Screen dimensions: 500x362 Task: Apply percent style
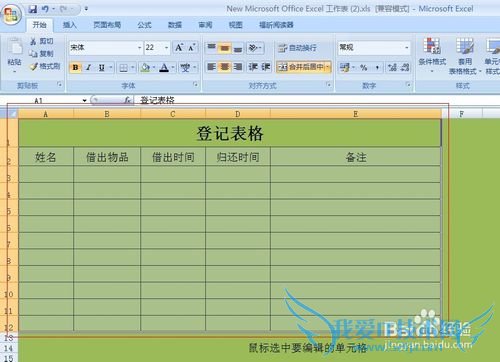click(x=363, y=67)
